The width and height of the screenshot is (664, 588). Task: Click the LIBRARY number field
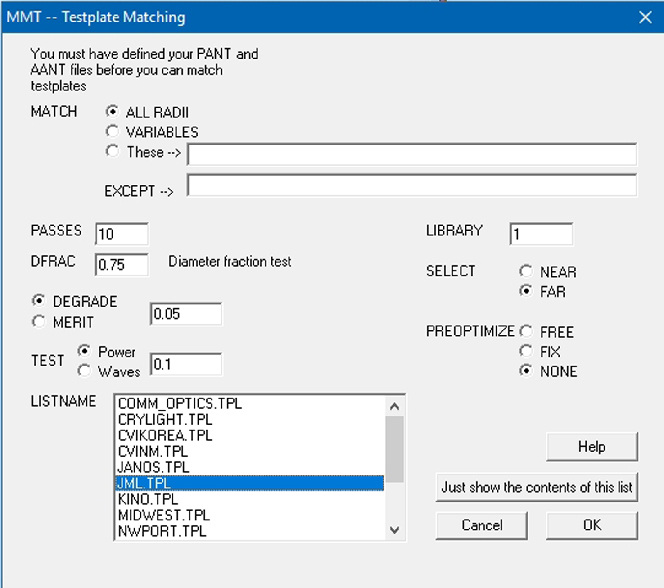coord(541,234)
